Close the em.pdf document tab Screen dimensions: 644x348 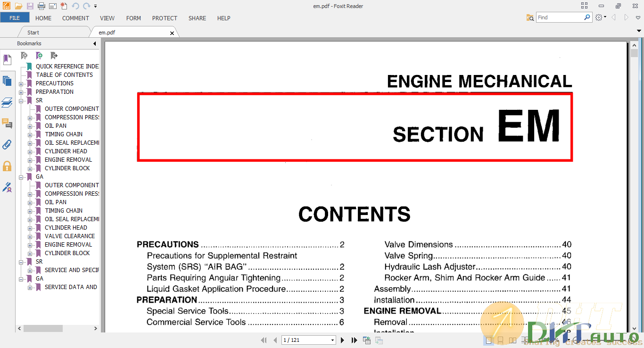tap(172, 33)
